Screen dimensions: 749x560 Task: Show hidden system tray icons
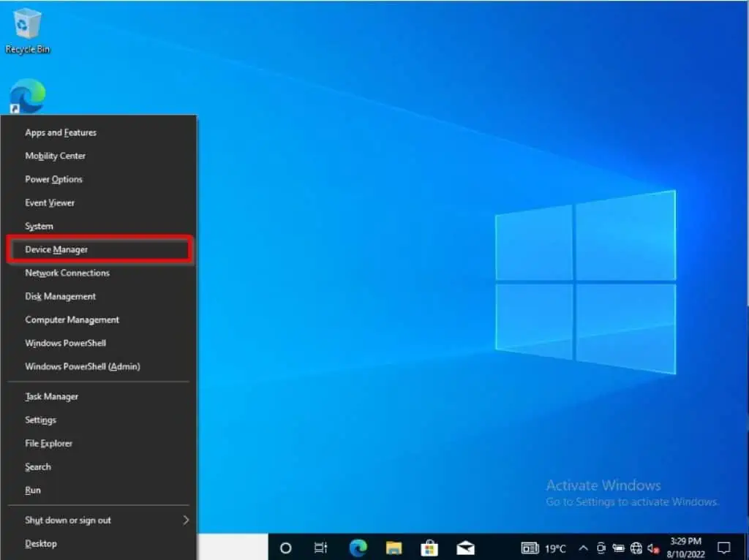coord(583,548)
